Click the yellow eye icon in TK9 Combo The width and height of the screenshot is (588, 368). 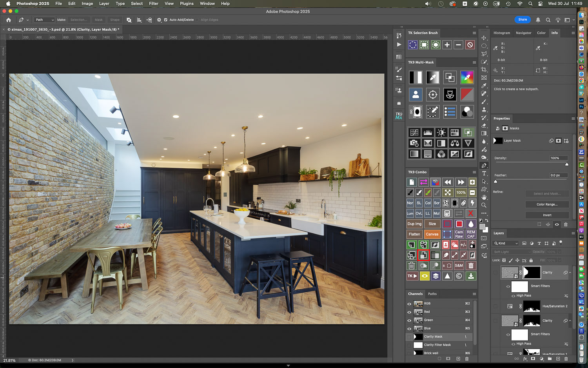coord(425,276)
